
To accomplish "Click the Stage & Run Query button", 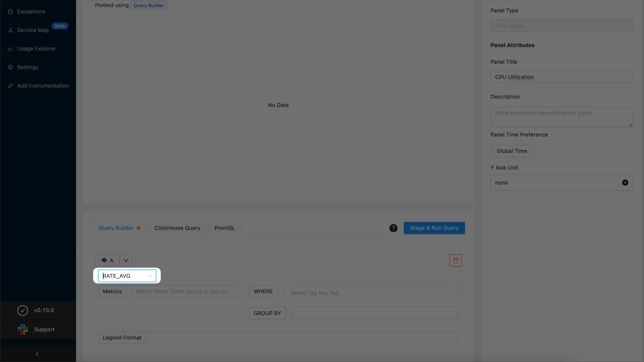I will [434, 228].
